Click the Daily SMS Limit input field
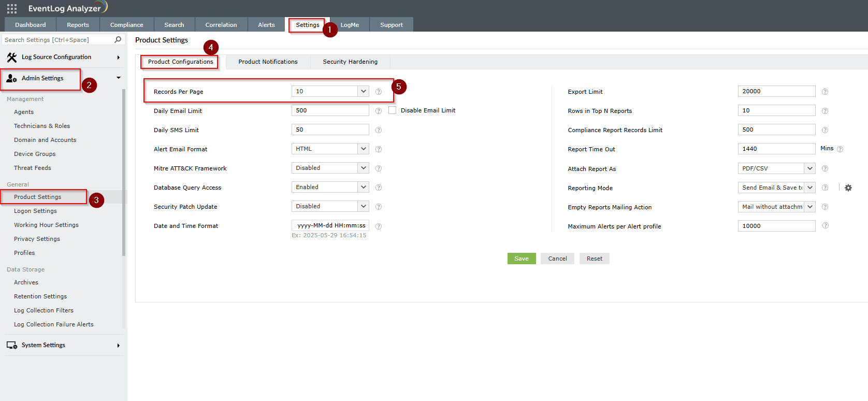Image resolution: width=868 pixels, height=401 pixels. (330, 130)
